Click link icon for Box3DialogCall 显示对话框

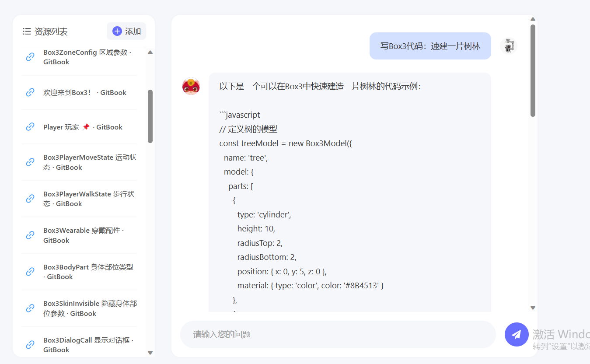point(30,345)
